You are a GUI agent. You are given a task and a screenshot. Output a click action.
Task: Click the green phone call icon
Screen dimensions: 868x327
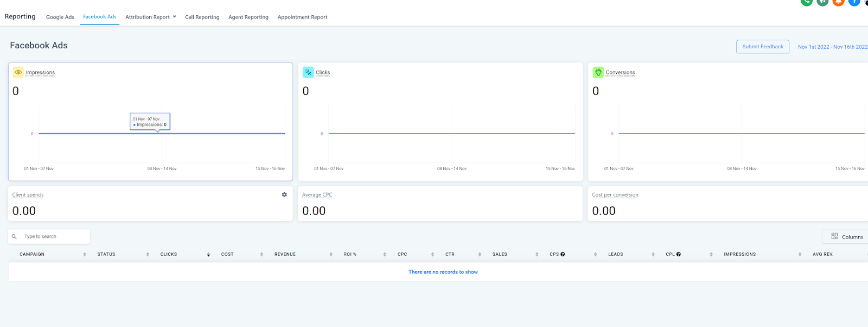click(807, 2)
